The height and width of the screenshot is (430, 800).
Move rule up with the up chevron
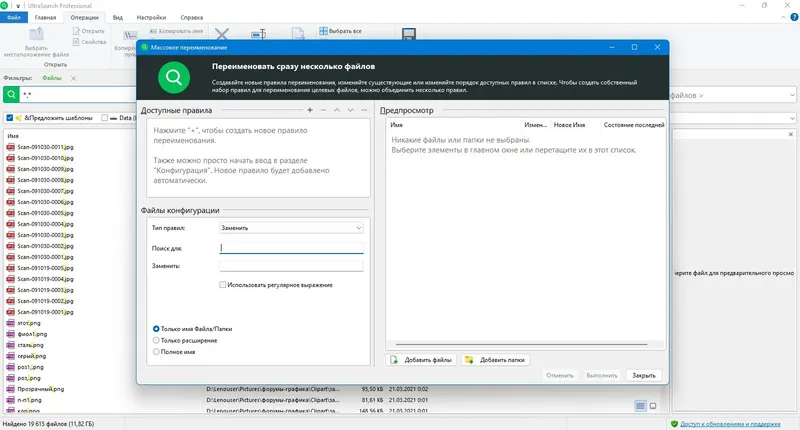click(x=337, y=110)
